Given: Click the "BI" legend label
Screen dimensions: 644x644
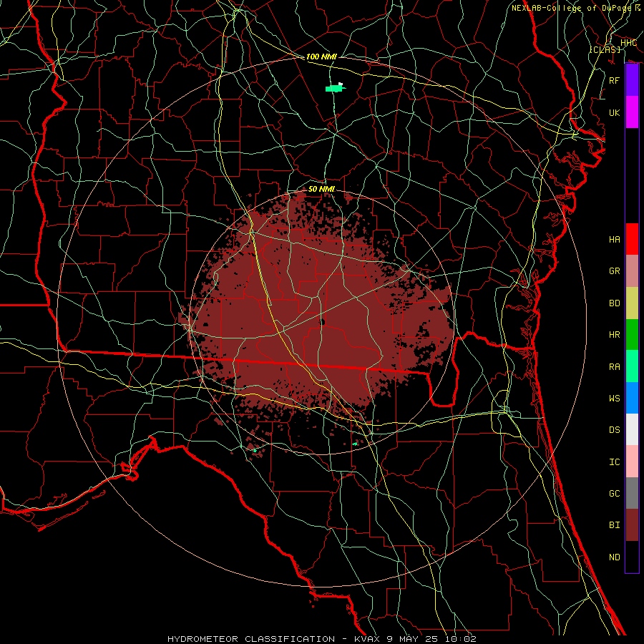Looking at the screenshot, I should coord(615,525).
